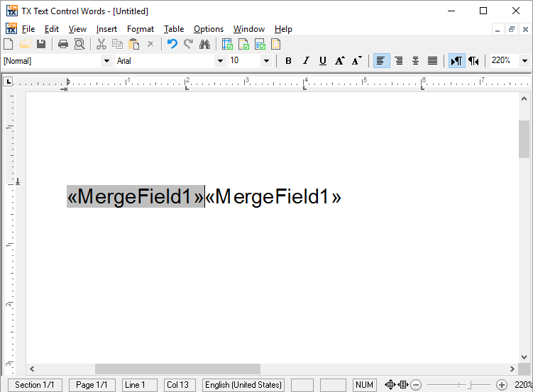Click the New document icon
This screenshot has width=533, height=392.
tap(9, 44)
